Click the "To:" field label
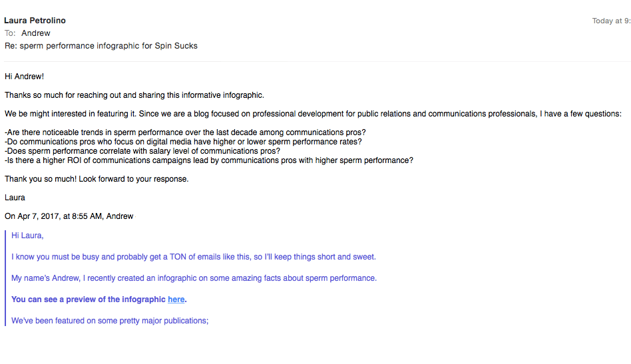631x364 pixels. (10, 33)
